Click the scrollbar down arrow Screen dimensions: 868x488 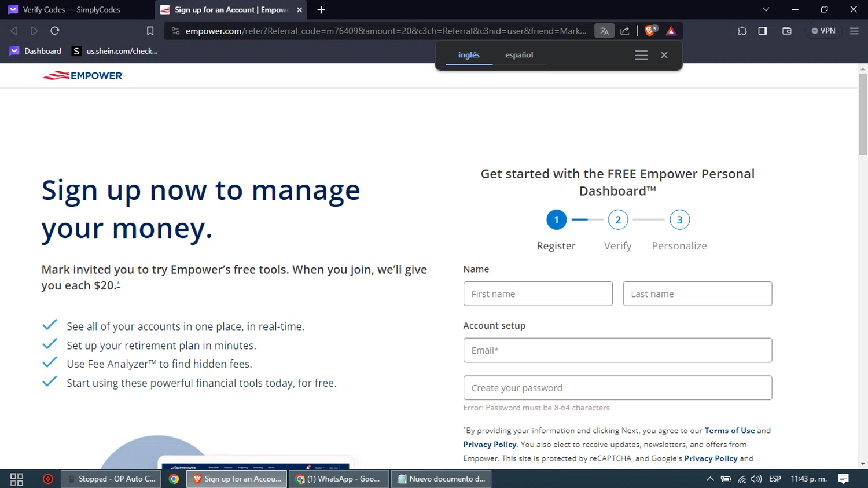863,464
